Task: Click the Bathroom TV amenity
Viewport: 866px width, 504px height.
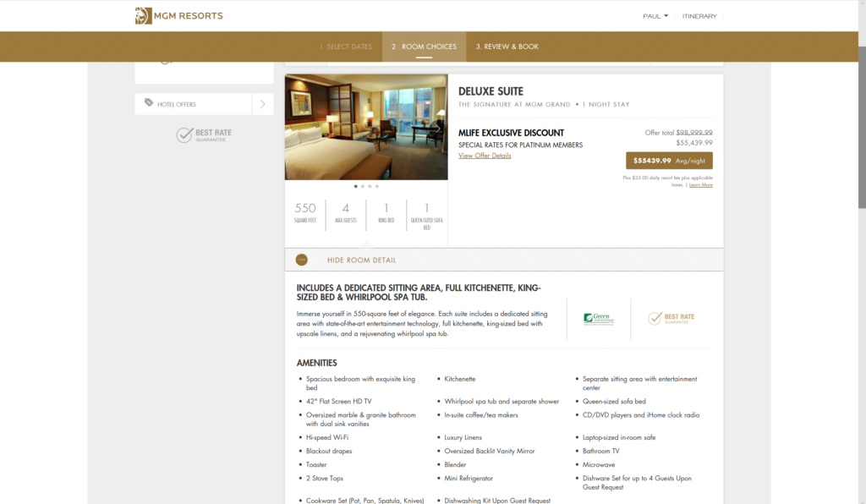Action: tap(601, 451)
